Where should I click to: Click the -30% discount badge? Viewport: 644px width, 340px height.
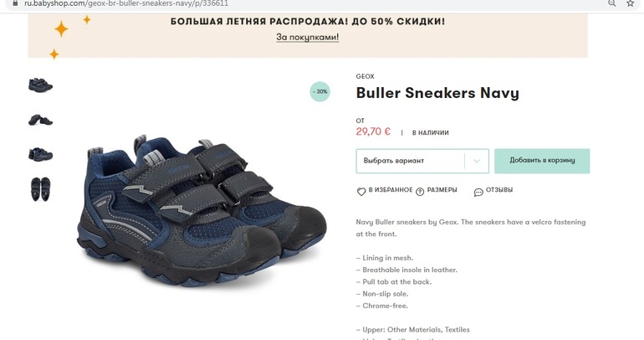(x=320, y=91)
